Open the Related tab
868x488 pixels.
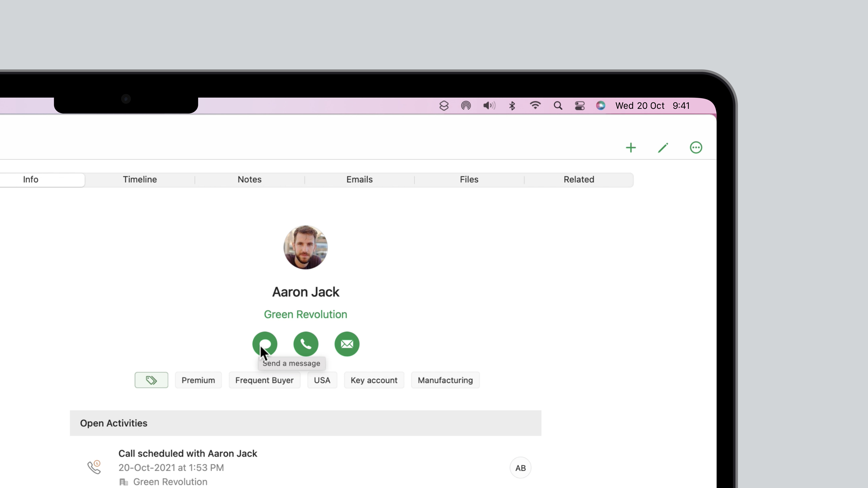578,179
